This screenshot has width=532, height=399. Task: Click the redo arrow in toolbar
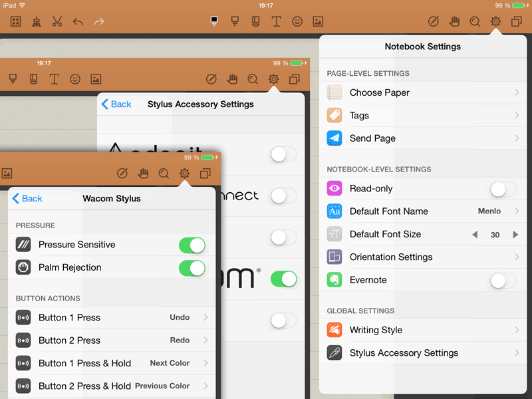pyautogui.click(x=98, y=21)
